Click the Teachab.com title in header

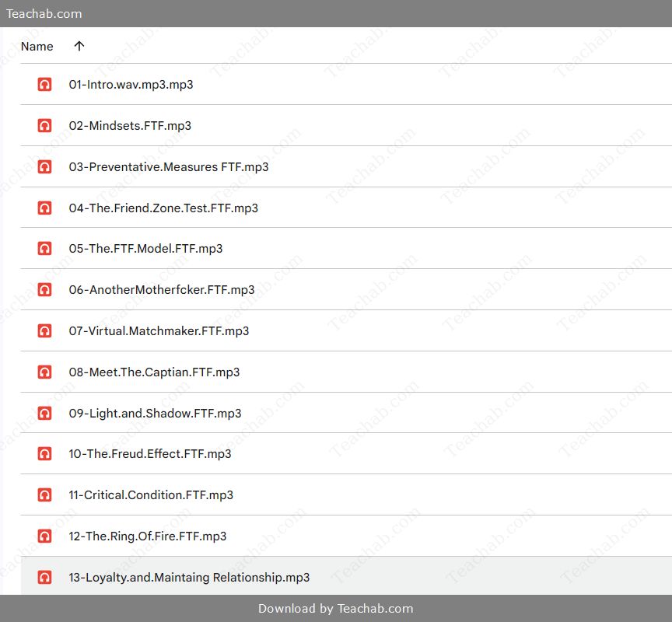44,14
